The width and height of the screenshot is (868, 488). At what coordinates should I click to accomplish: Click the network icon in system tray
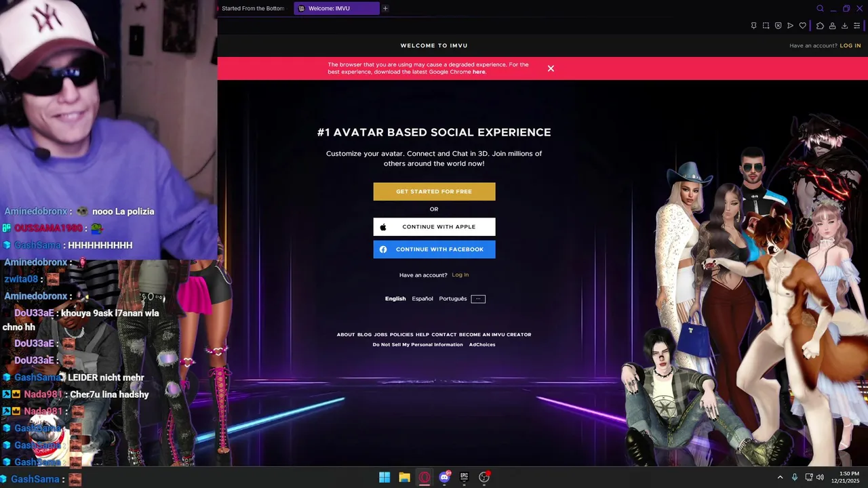[809, 477]
